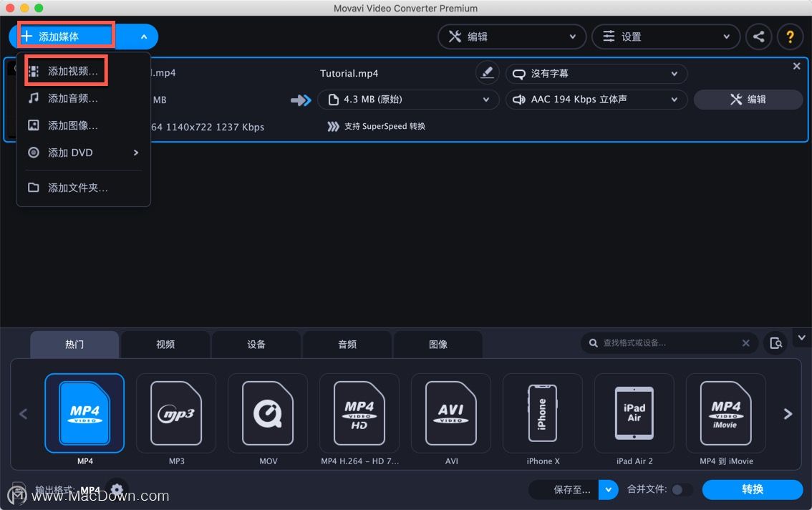Viewport: 812px width, 510px height.
Task: Show next format presets with right arrow
Action: coord(788,413)
